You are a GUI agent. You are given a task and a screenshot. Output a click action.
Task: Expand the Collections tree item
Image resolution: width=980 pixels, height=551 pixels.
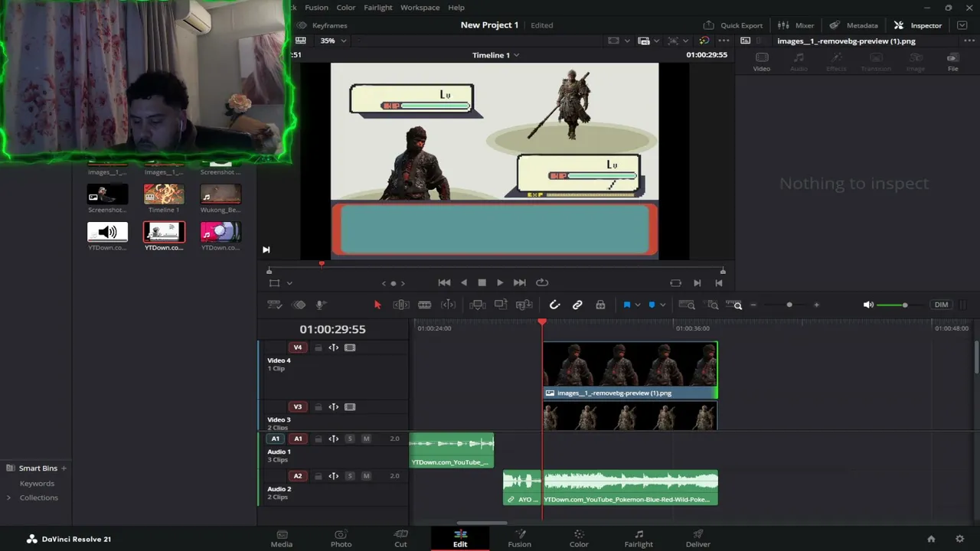coord(8,497)
